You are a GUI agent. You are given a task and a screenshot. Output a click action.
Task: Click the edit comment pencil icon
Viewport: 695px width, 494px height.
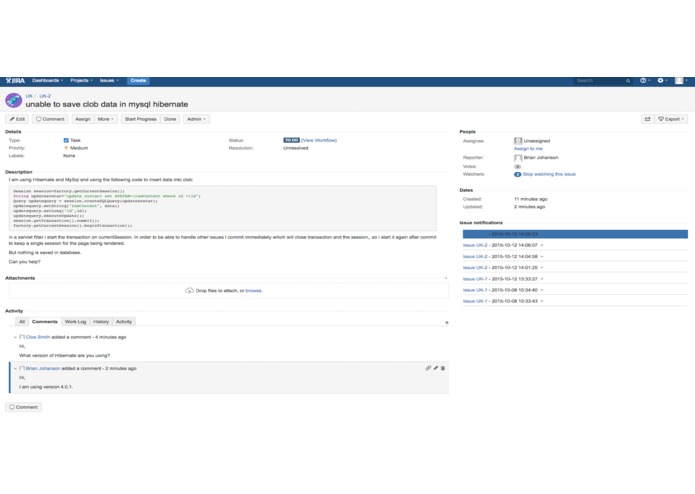(x=436, y=368)
